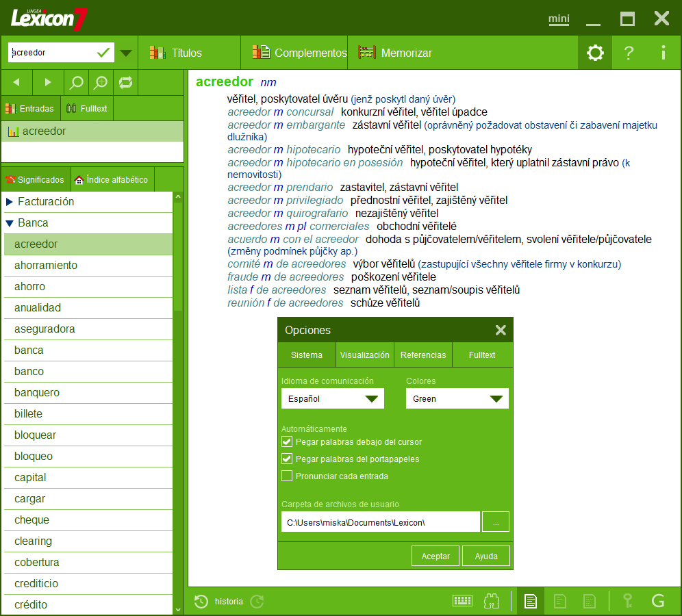Open the Idioma de comunicación dropdown
The image size is (682, 616).
(x=333, y=398)
